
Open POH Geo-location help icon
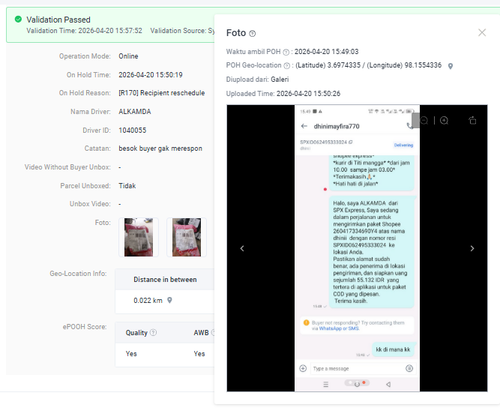[x=287, y=66]
